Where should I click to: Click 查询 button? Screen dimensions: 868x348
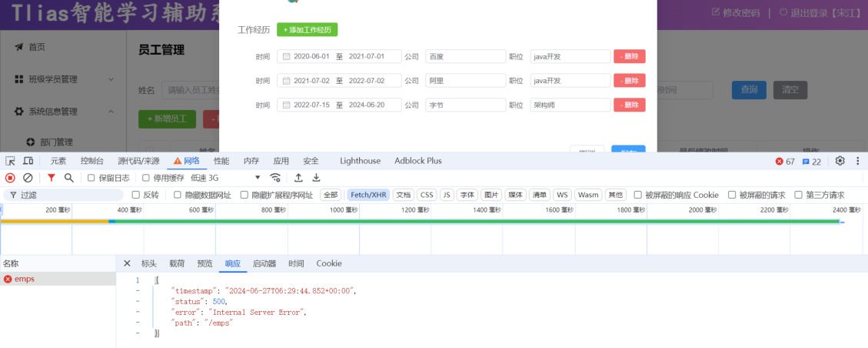click(749, 90)
